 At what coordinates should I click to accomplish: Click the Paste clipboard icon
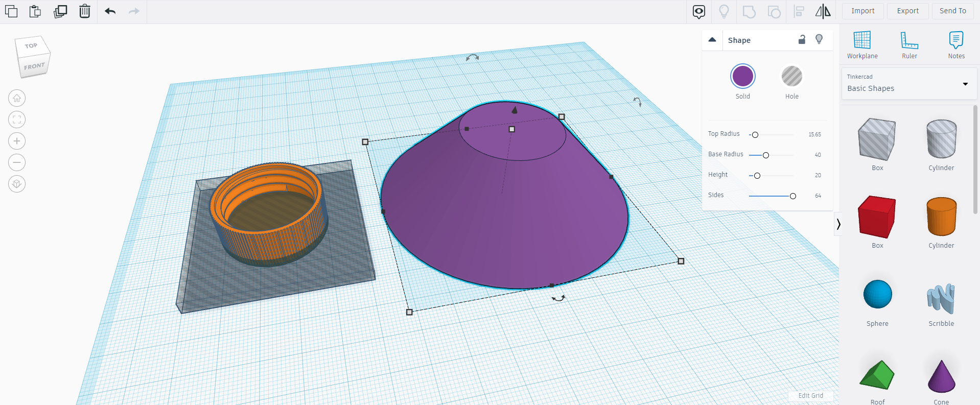click(x=35, y=11)
